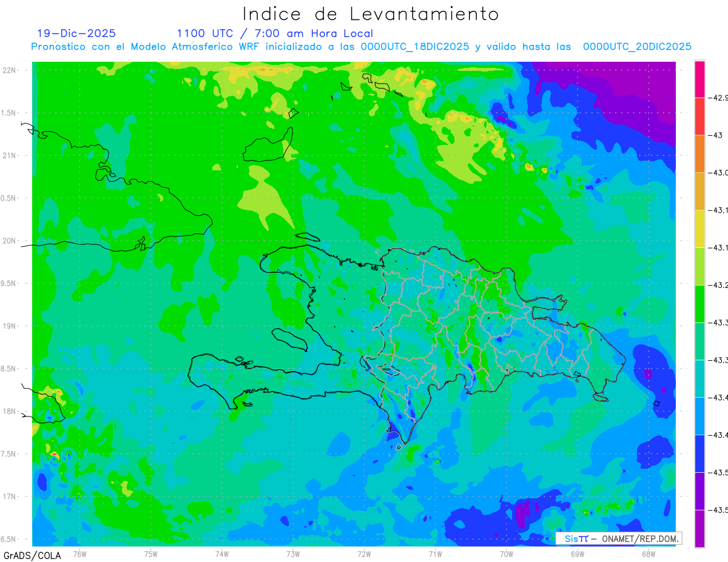This screenshot has width=728, height=562.
Task: Click the '68W' longitude label
Action: point(648,554)
